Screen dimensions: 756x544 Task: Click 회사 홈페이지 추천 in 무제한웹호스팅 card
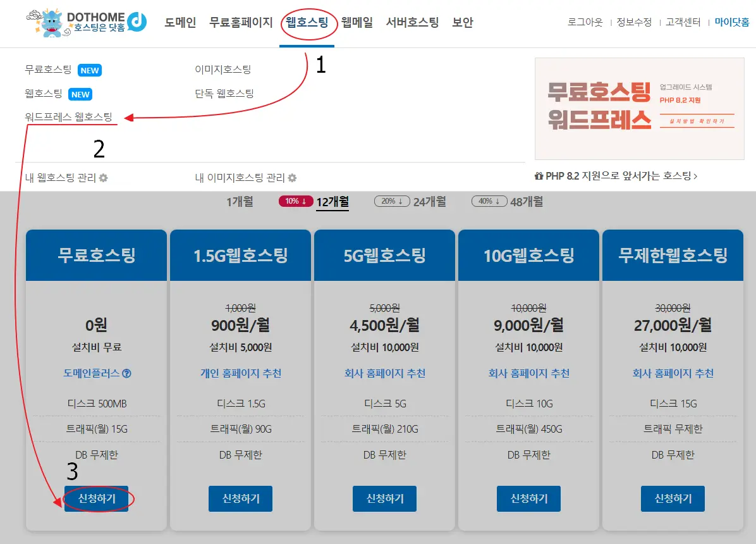click(x=673, y=373)
